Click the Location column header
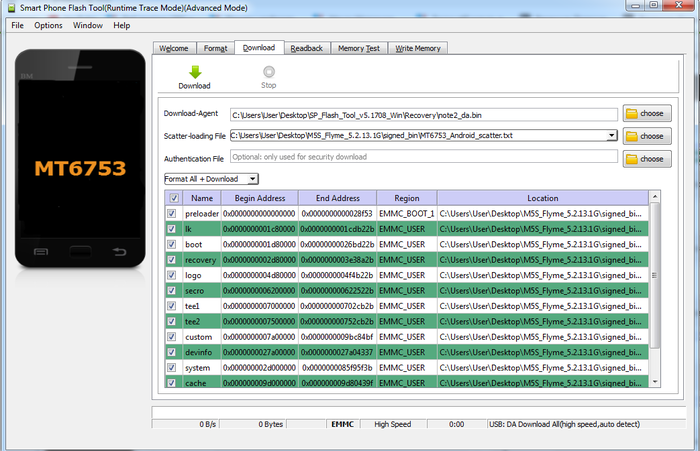 [542, 198]
